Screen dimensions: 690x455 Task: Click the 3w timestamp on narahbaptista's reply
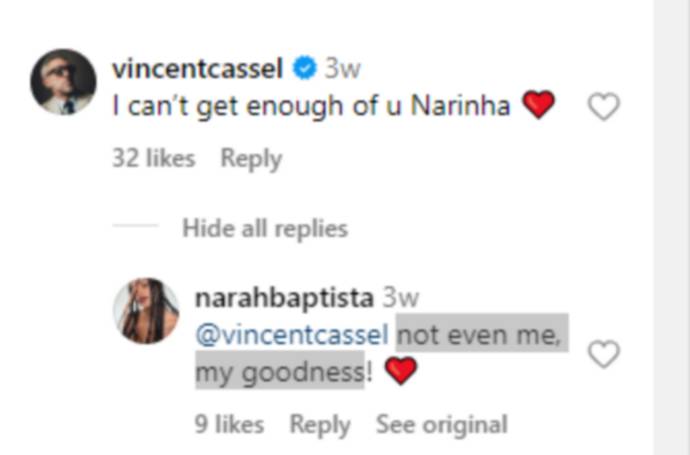(x=401, y=298)
